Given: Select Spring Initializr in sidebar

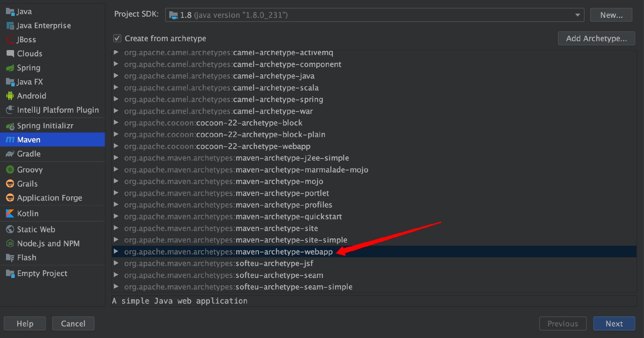Looking at the screenshot, I should click(x=52, y=126).
